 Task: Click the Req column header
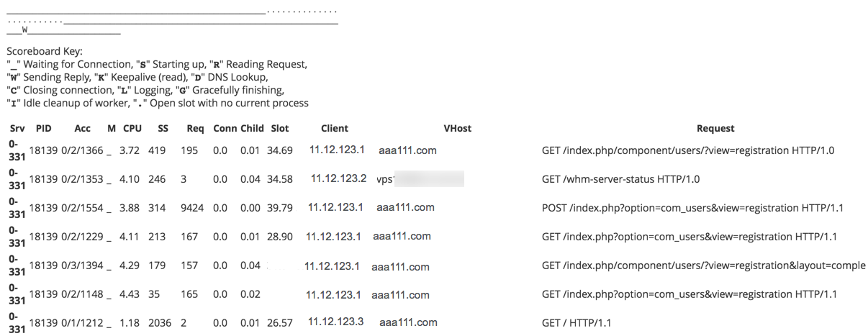(x=195, y=129)
